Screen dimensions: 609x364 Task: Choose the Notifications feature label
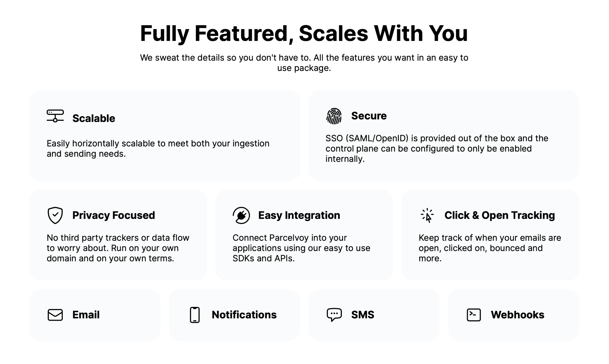pyautogui.click(x=244, y=315)
